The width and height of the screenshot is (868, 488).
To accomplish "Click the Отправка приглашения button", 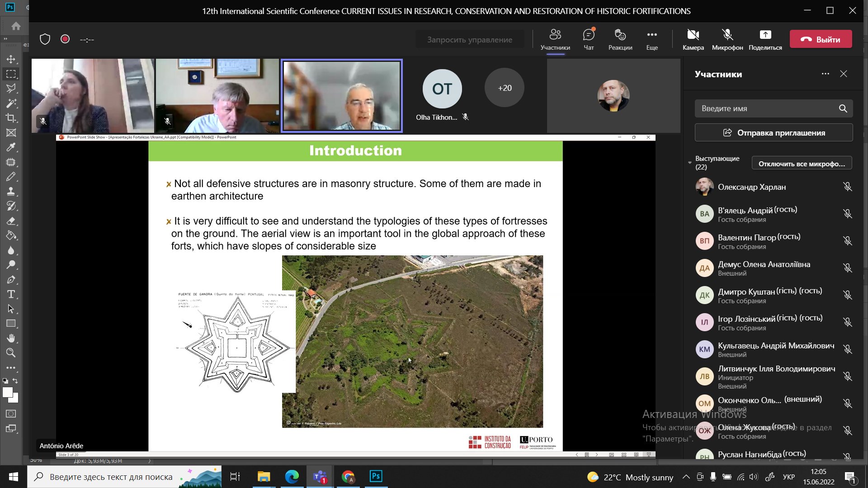I will point(774,133).
